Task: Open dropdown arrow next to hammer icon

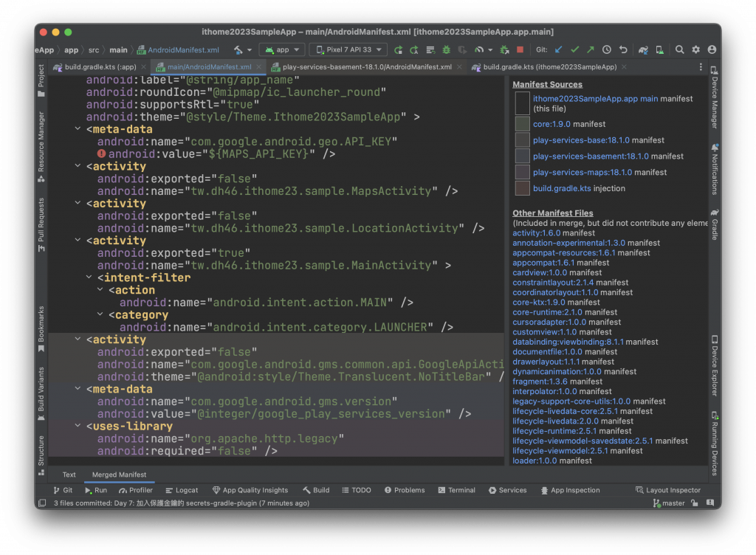Action: tap(250, 49)
